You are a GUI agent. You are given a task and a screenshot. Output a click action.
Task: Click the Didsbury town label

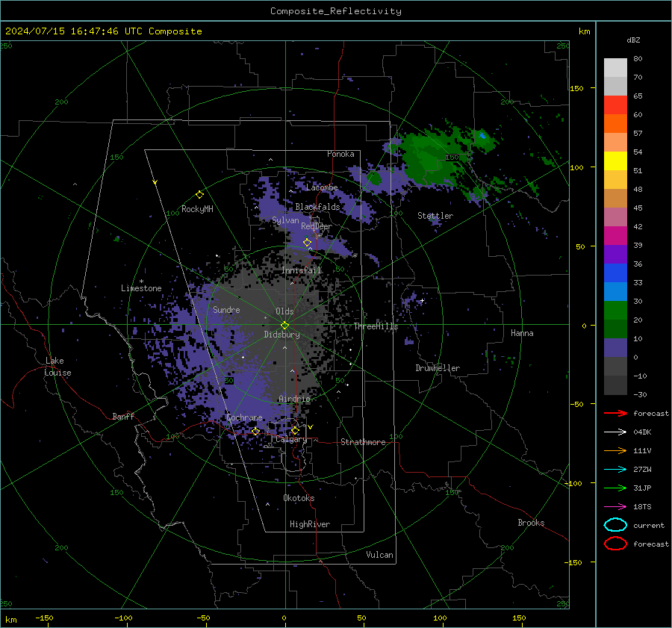[281, 335]
